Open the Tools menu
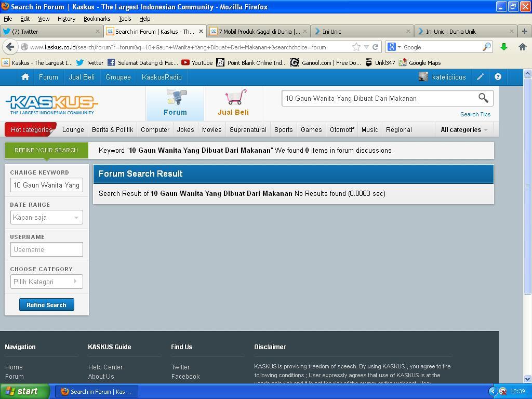The image size is (532, 399). pyautogui.click(x=125, y=19)
